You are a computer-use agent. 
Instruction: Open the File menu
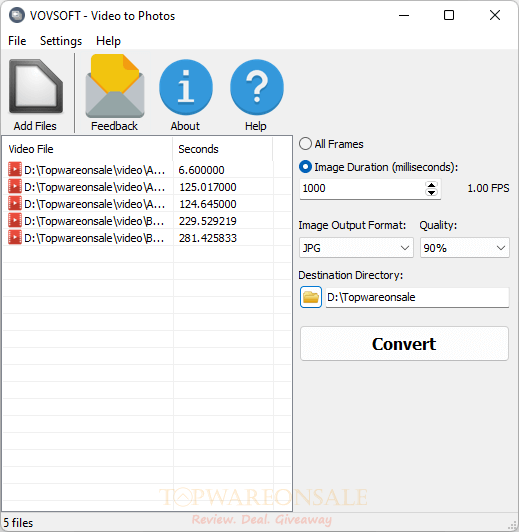tap(17, 41)
